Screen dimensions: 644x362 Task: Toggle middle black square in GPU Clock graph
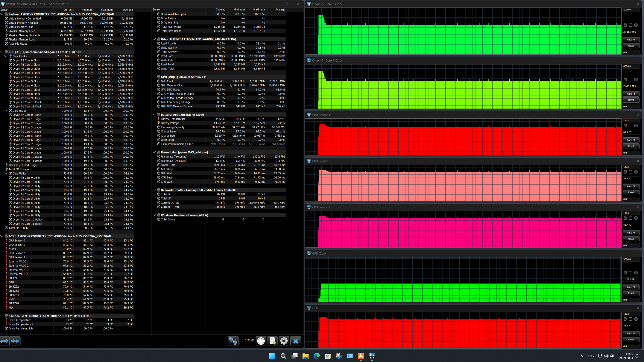[630, 273]
